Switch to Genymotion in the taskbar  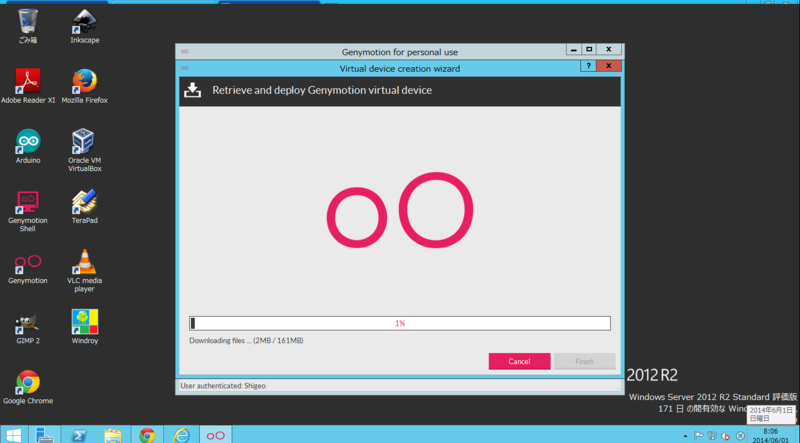(215, 435)
